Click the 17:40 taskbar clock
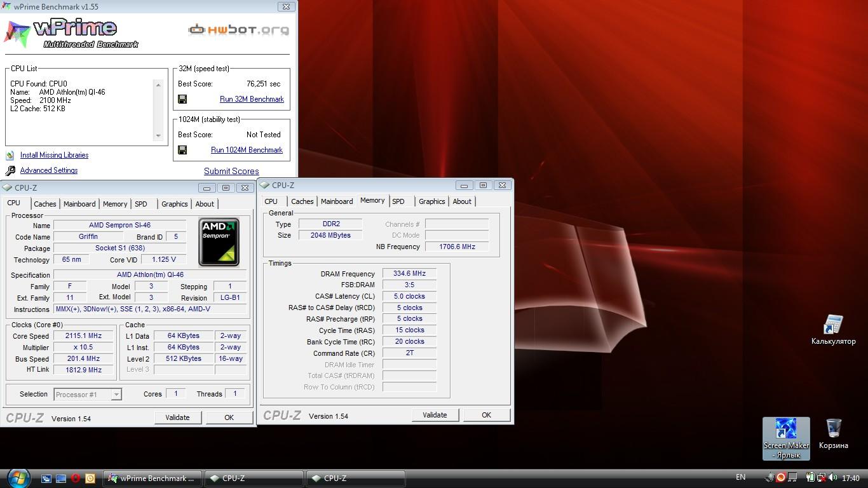Viewport: 868px width, 488px height. click(x=850, y=478)
